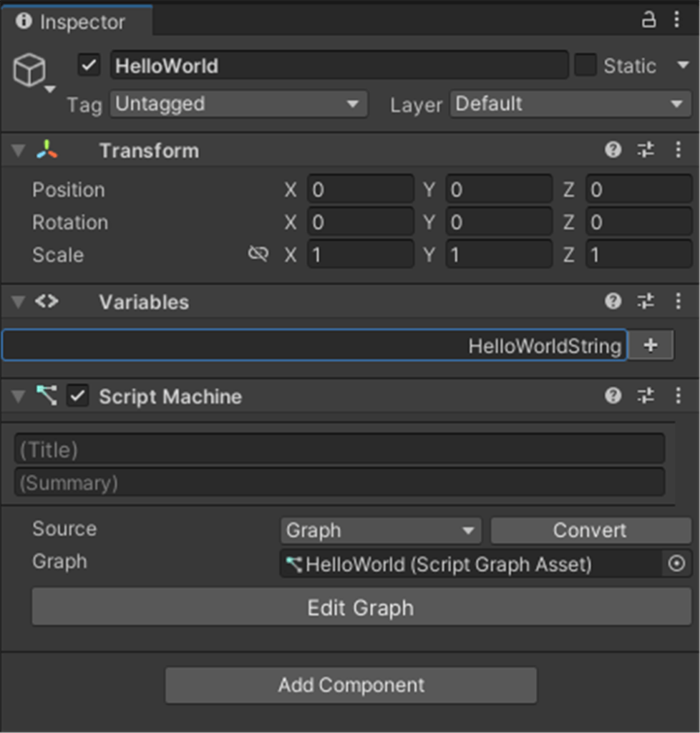
Task: Toggle the HelloWorld active checkbox
Action: coord(89,66)
